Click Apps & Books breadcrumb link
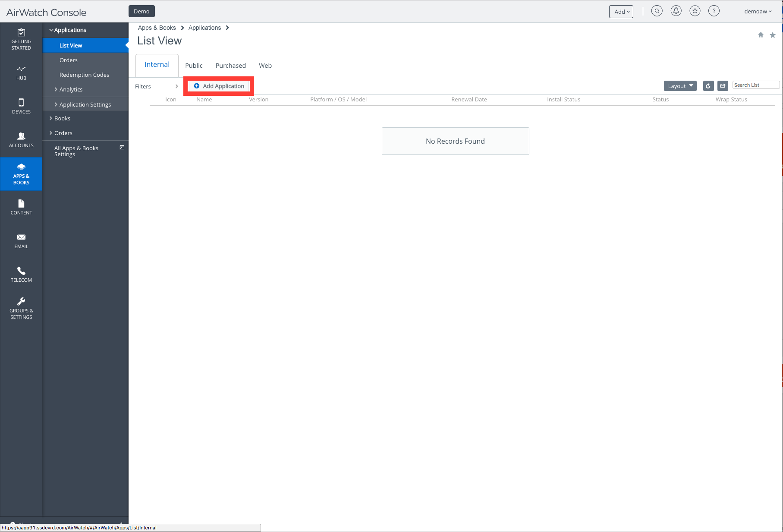 157,28
